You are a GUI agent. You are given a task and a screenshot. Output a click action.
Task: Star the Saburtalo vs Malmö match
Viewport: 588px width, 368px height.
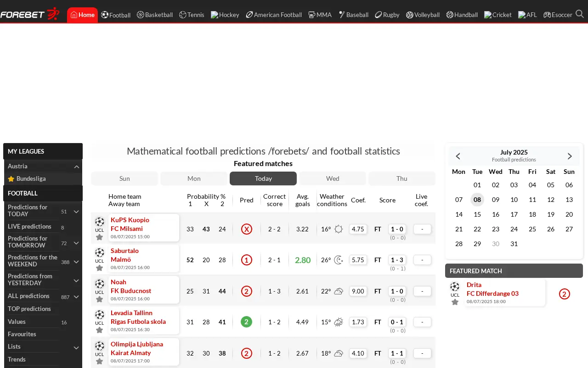point(100,268)
